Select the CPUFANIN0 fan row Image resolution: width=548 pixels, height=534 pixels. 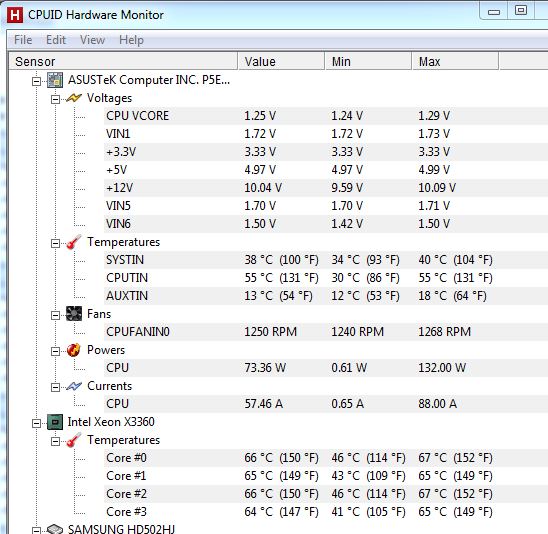pos(326,332)
